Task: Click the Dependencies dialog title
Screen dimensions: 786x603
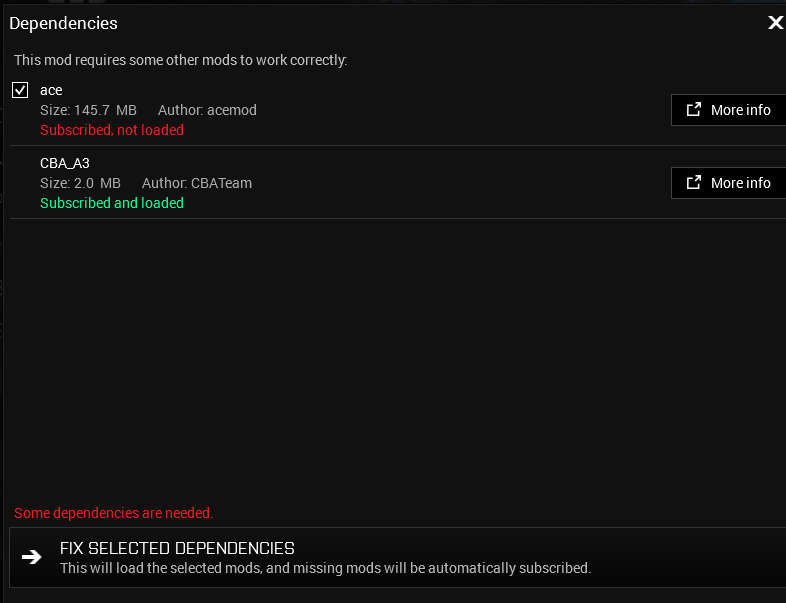Action: (63, 23)
